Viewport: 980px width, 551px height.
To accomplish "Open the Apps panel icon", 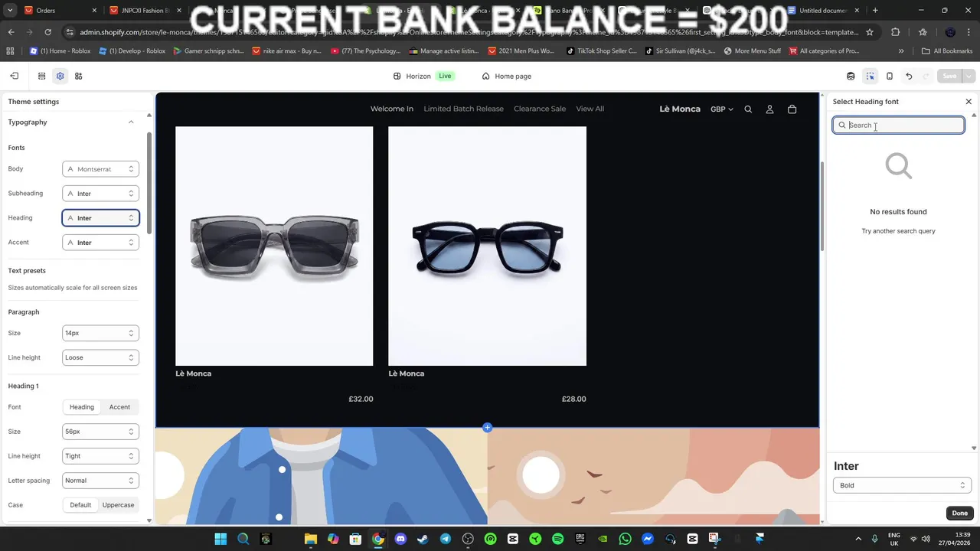I will 78,76.
